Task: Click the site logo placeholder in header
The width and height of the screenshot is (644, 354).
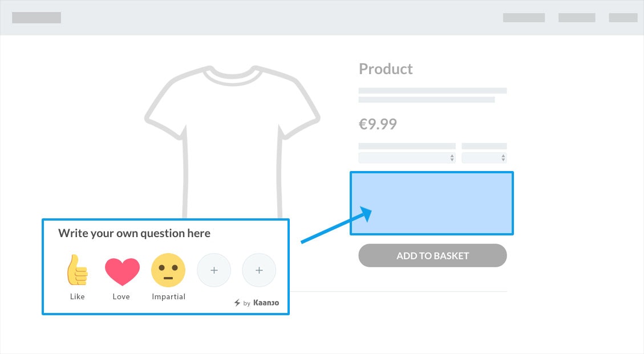Action: click(x=37, y=18)
